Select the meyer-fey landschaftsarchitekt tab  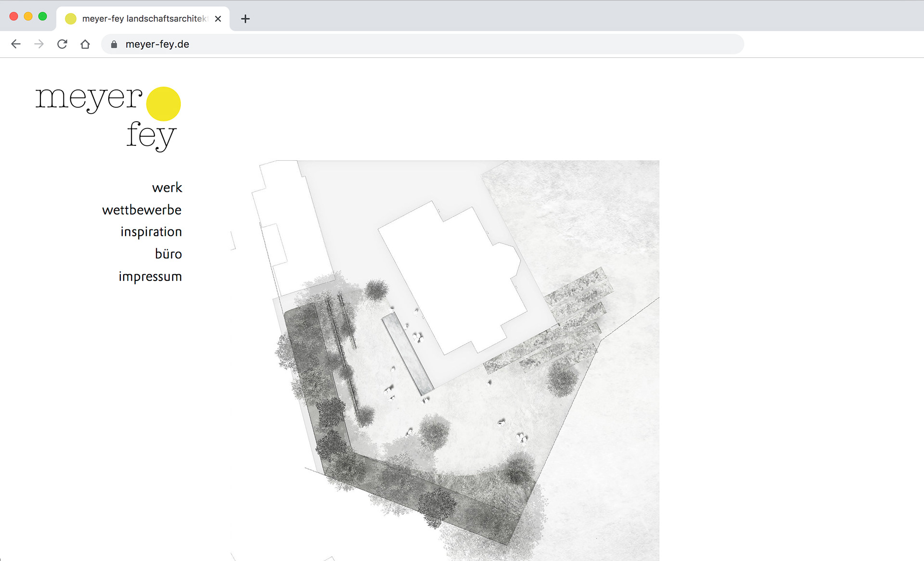click(x=143, y=19)
